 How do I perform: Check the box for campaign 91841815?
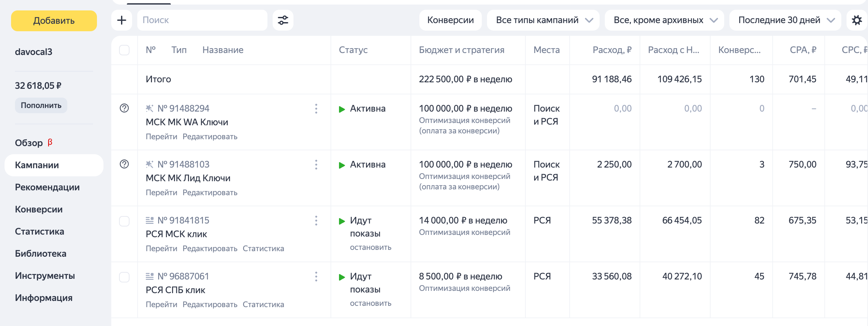click(124, 221)
